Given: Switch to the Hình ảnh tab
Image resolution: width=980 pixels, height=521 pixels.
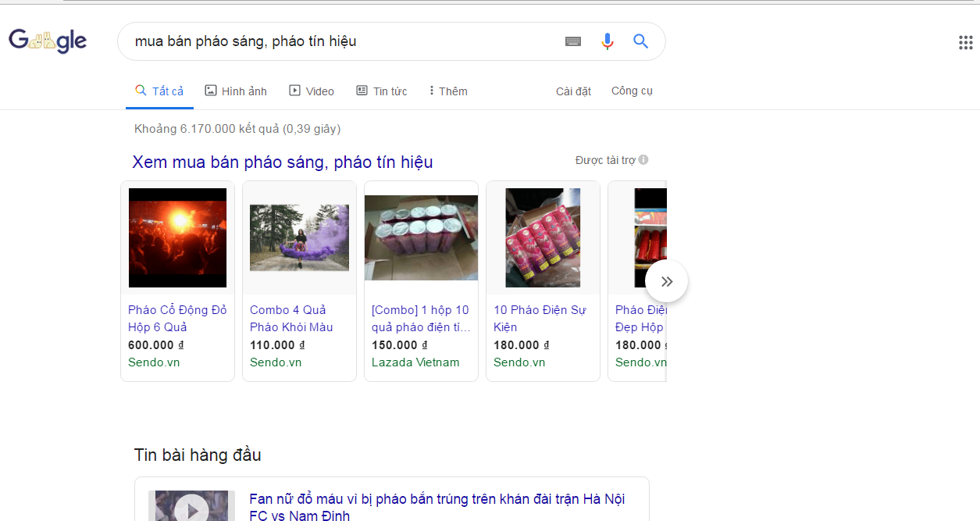Looking at the screenshot, I should point(236,91).
